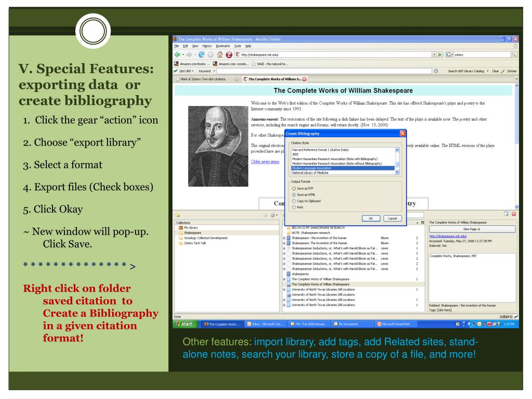Click Cancel in Create Bibliography dialog
This screenshot has width=532, height=399.
coord(392,218)
